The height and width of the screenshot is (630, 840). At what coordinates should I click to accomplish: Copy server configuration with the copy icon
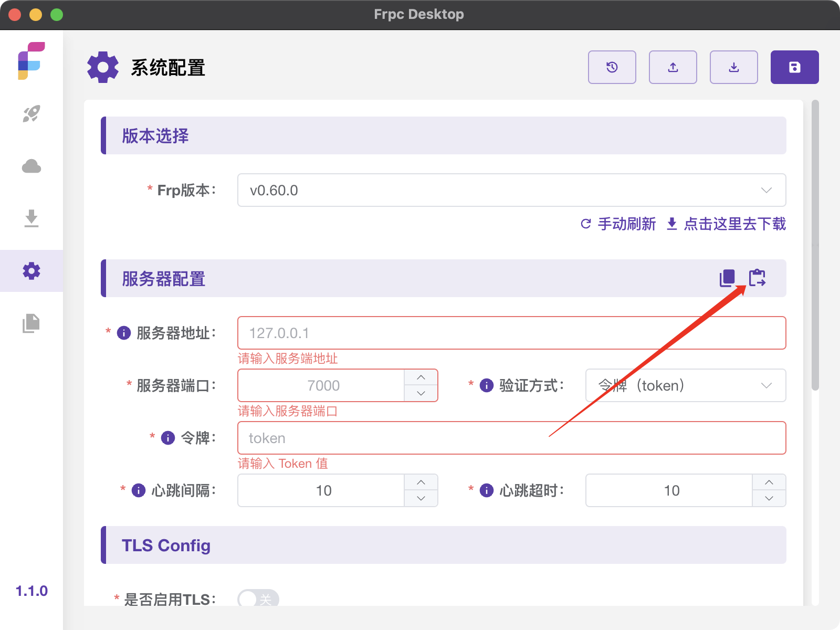click(x=728, y=278)
